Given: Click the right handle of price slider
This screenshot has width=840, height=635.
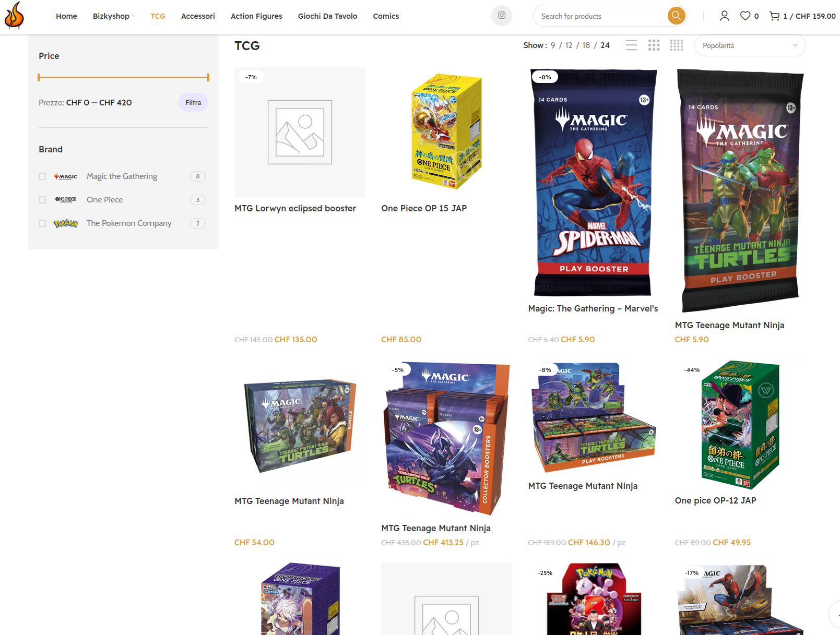Looking at the screenshot, I should (208, 77).
